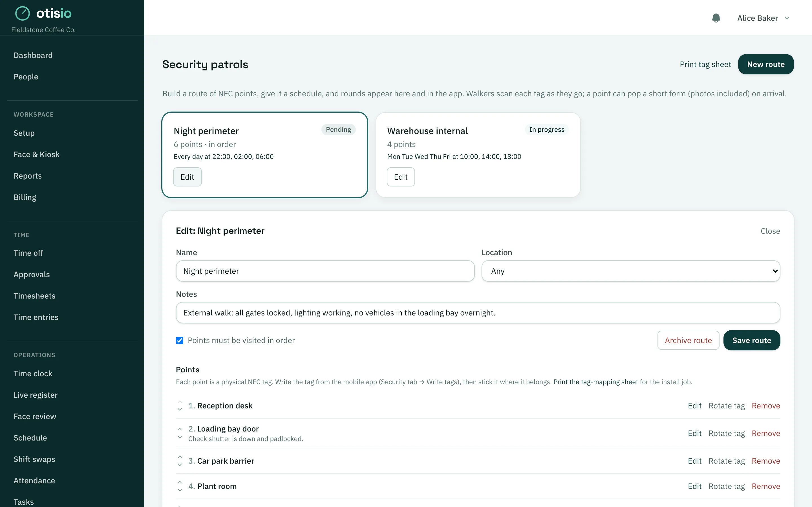Screen dimensions: 812x507
Task: Expand the Alice Baker account menu
Action: click(x=763, y=18)
